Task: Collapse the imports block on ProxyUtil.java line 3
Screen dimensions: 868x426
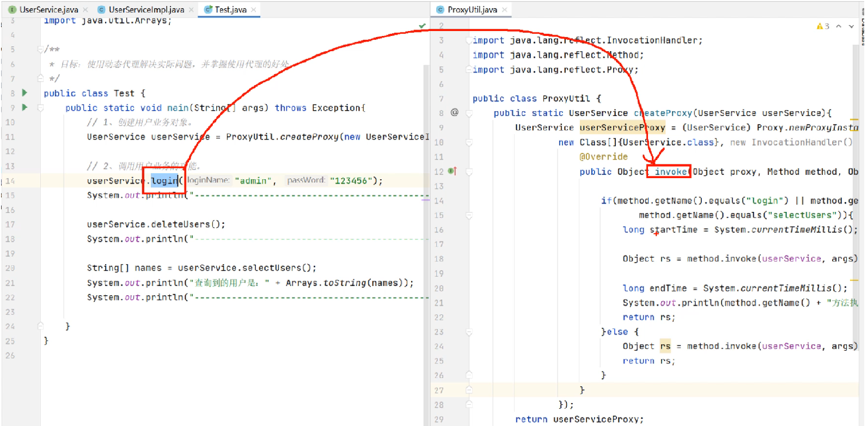Action: pyautogui.click(x=469, y=40)
